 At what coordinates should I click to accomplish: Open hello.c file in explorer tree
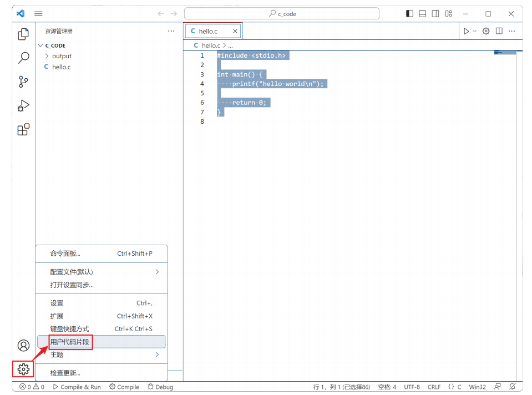tap(61, 67)
